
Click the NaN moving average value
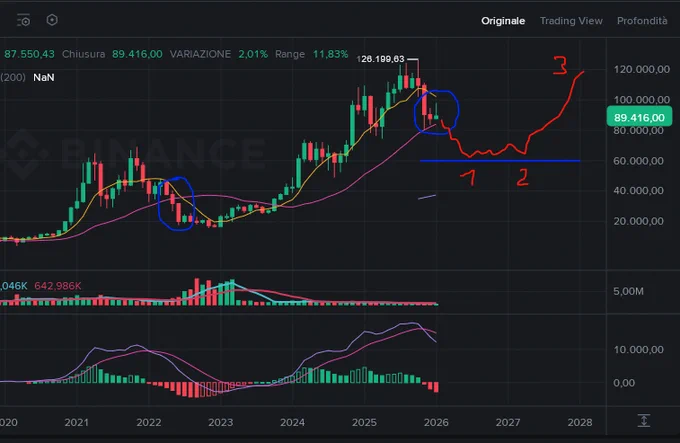point(44,78)
